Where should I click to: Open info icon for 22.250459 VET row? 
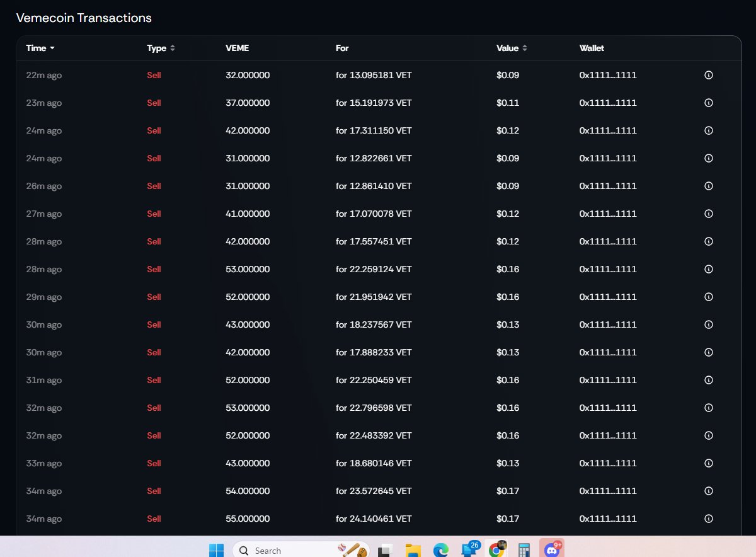(708, 381)
